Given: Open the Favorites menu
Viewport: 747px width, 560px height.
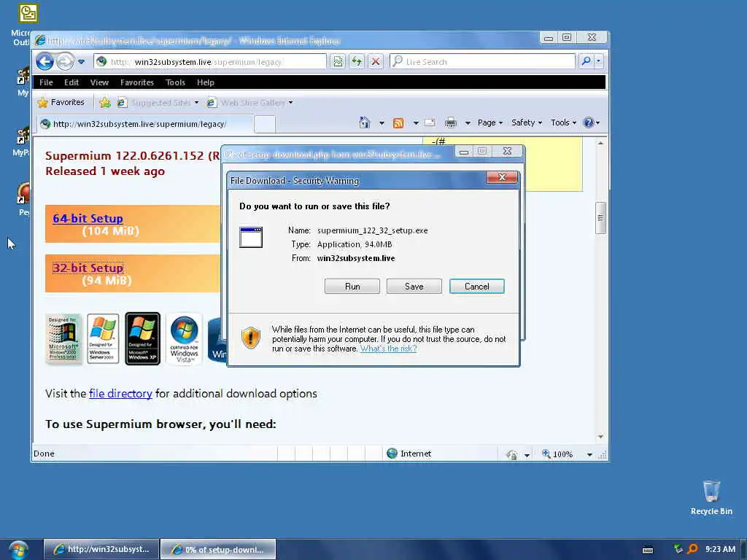Looking at the screenshot, I should pyautogui.click(x=137, y=82).
